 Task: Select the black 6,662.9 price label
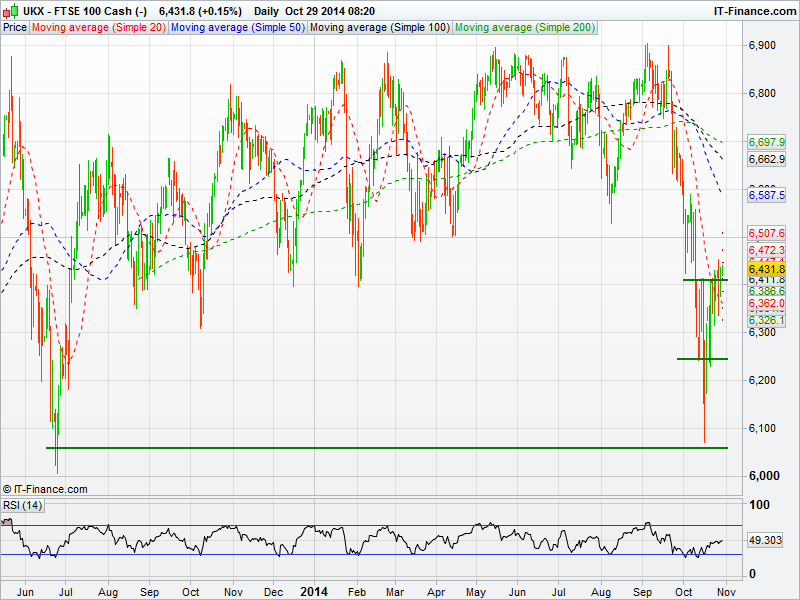(x=766, y=159)
